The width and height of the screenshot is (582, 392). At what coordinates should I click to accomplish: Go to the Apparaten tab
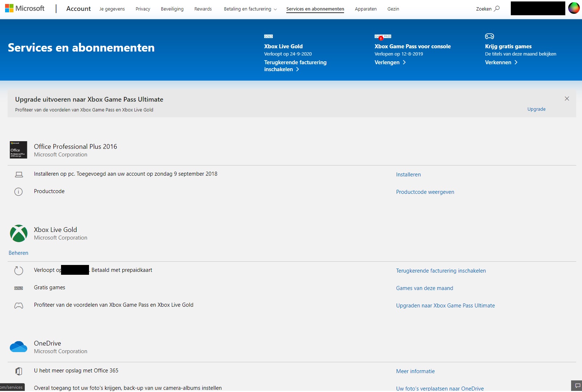pyautogui.click(x=365, y=9)
